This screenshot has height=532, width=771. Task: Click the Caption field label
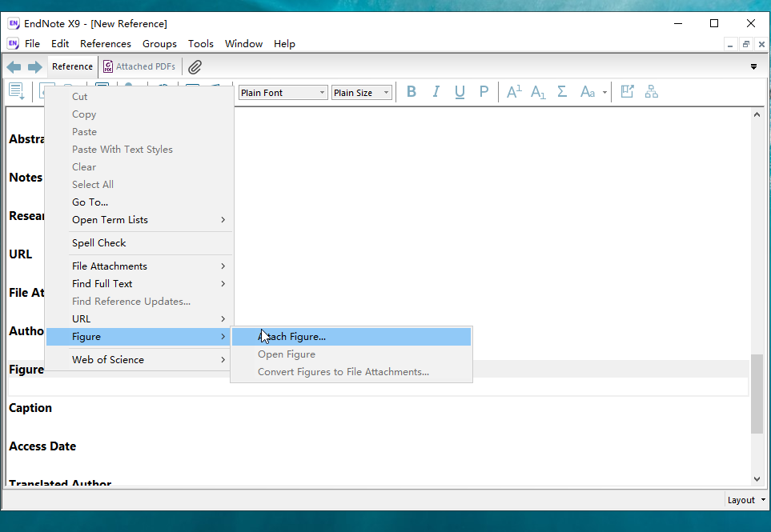point(30,408)
